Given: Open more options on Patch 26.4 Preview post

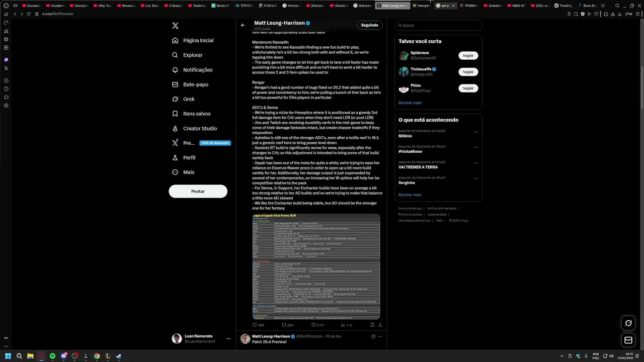Looking at the screenshot, I should pyautogui.click(x=380, y=336).
